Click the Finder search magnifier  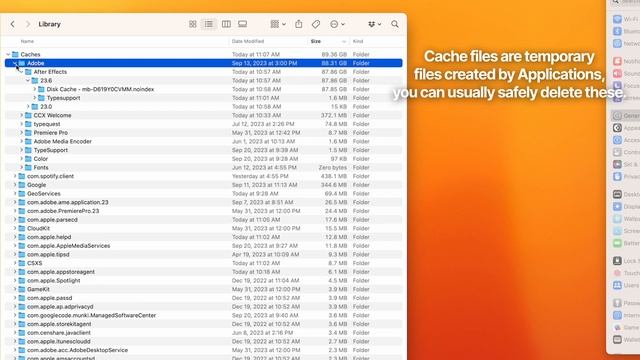point(395,24)
